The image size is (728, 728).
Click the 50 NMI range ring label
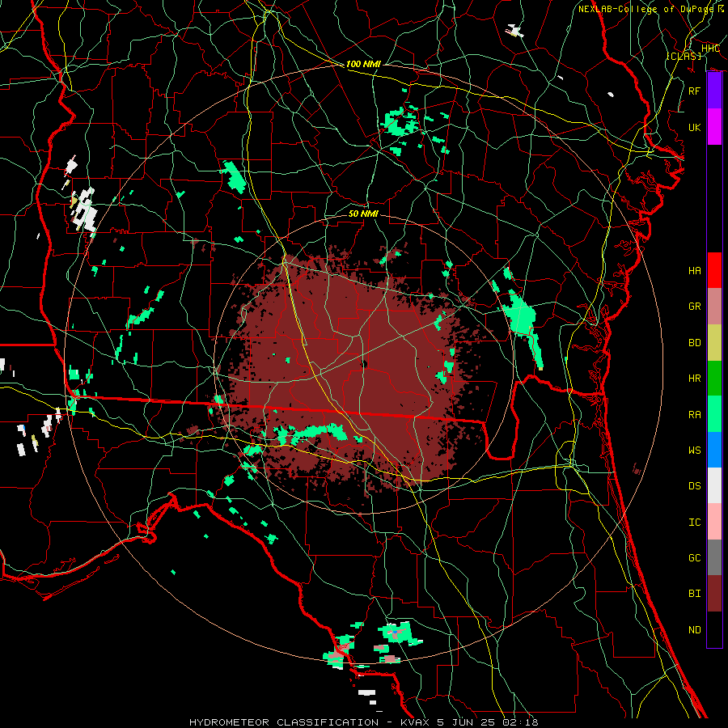point(363,214)
